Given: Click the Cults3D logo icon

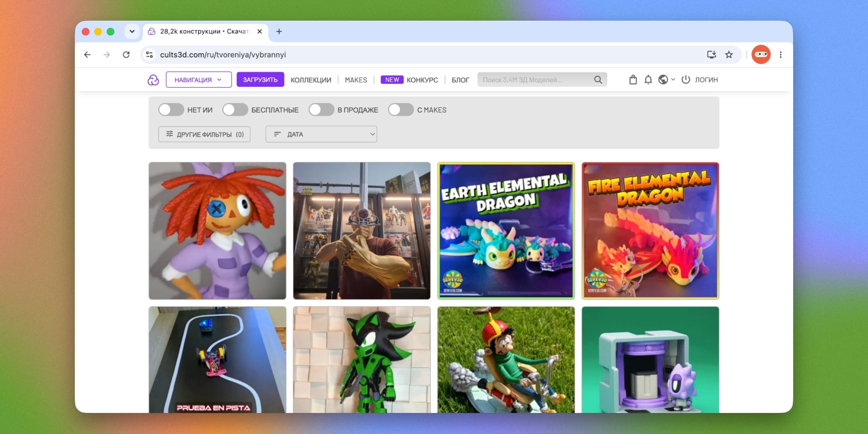Looking at the screenshot, I should [x=153, y=80].
